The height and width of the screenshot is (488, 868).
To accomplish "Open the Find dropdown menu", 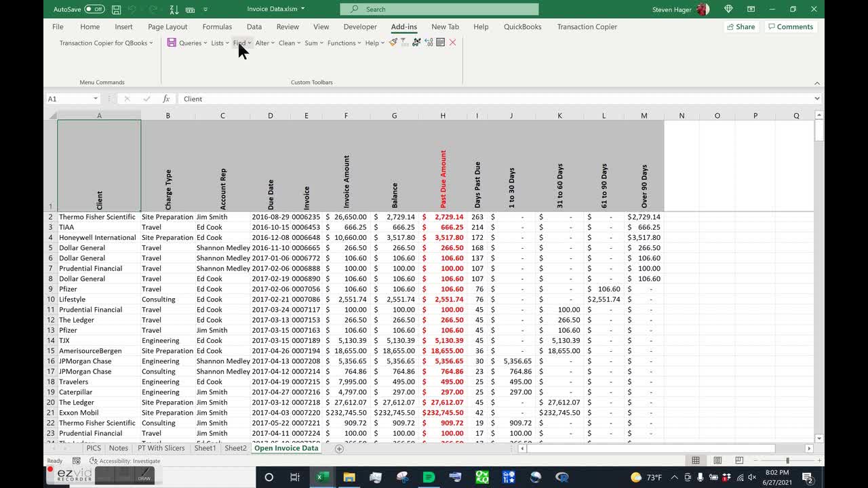I will tap(242, 43).
